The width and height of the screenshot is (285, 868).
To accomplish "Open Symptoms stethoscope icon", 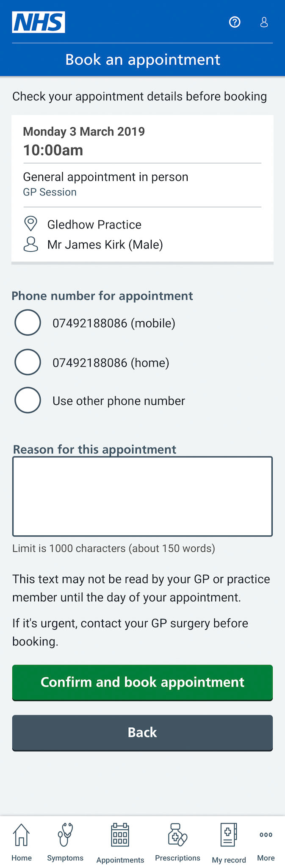I will pos(65,835).
